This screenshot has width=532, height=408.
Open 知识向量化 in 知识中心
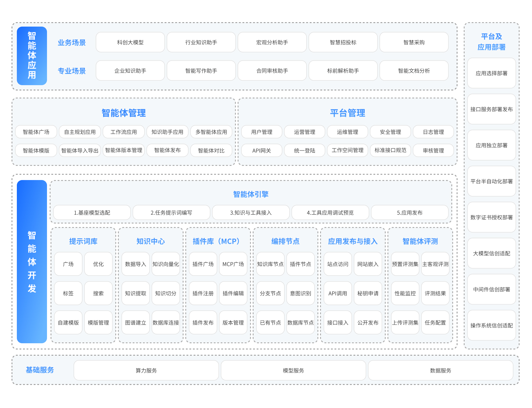[166, 264]
